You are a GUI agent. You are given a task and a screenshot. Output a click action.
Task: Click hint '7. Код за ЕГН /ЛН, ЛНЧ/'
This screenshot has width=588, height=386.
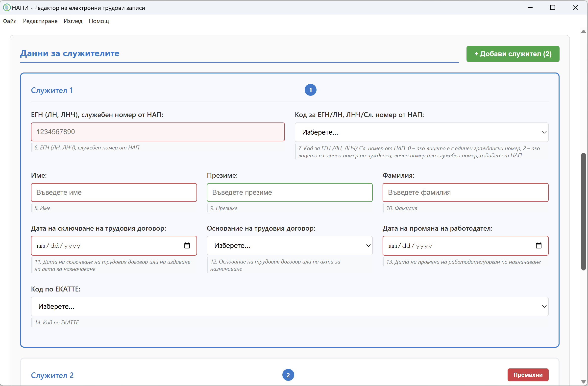tap(419, 152)
